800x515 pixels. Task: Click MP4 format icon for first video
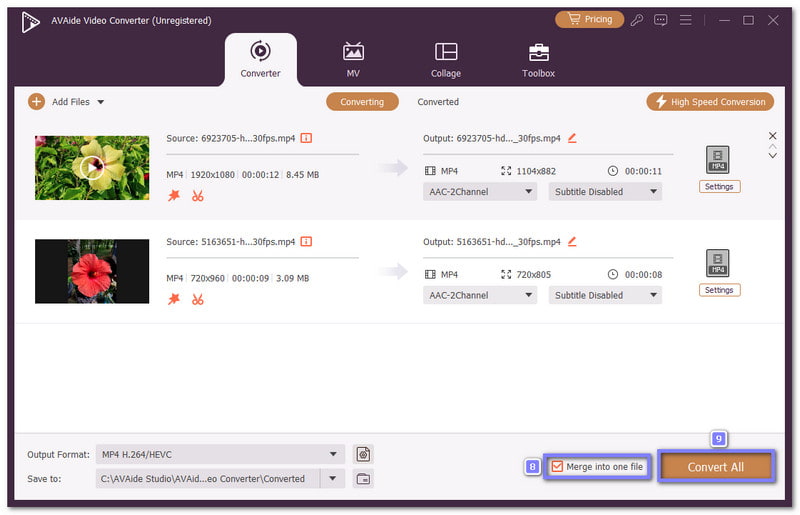[717, 160]
